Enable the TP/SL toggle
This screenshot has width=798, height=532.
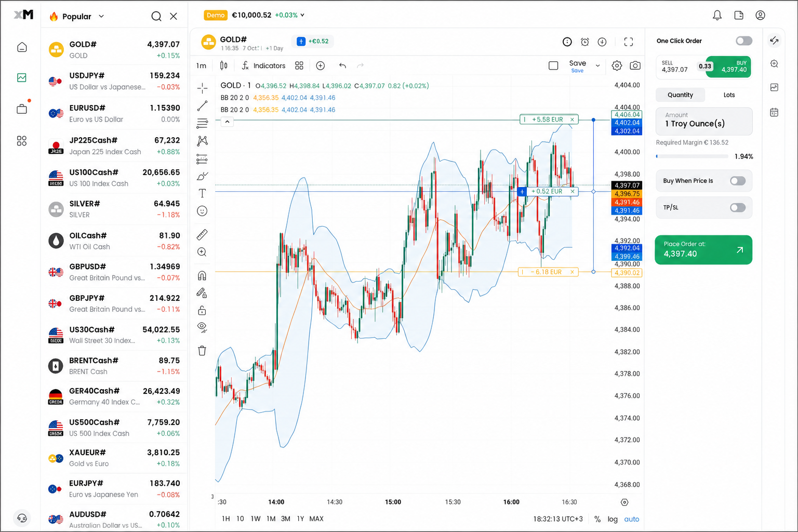737,207
